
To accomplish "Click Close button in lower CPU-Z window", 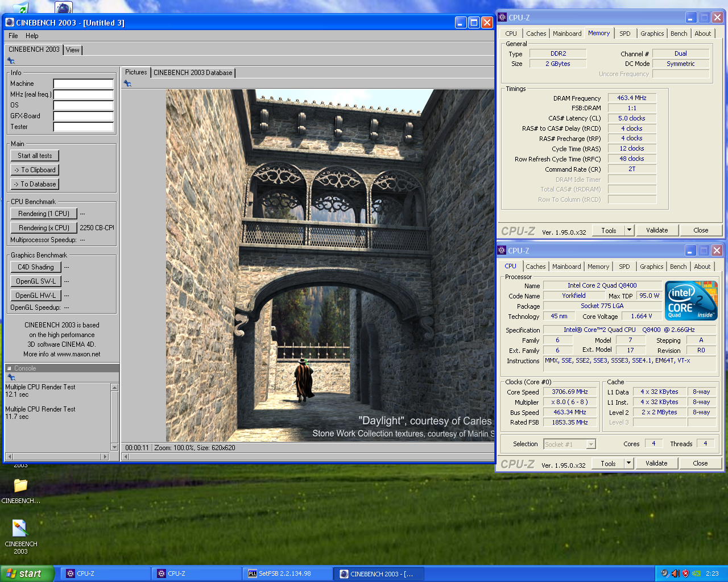I will [700, 463].
